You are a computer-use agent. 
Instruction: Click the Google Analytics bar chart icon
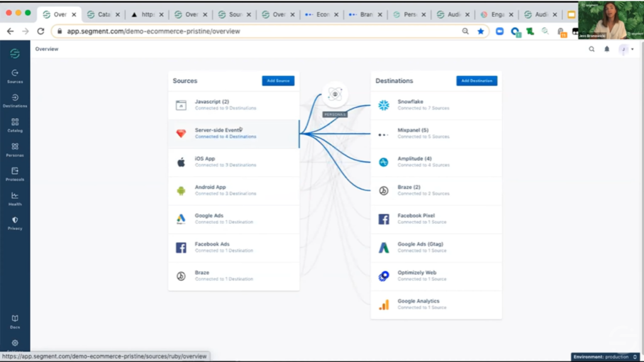point(384,305)
